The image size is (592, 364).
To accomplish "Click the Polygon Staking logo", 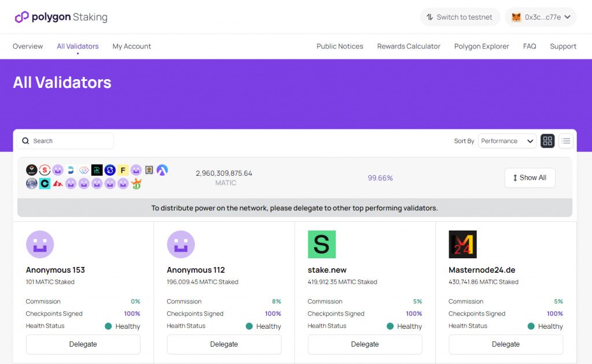I will click(61, 17).
